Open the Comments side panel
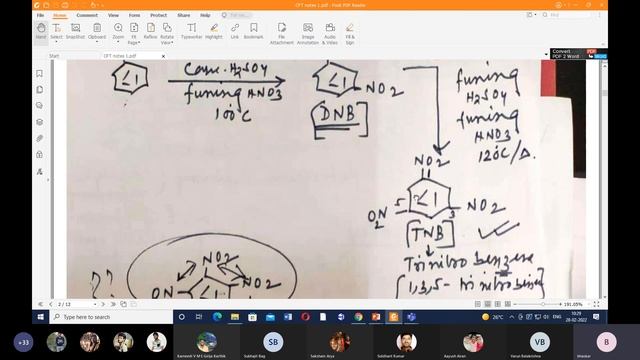 tap(40, 106)
